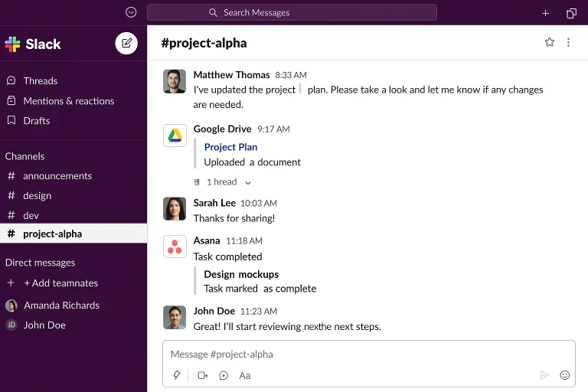Viewport: 588px width, 392px height.
Task: Open the Design mockups task
Action: [241, 274]
